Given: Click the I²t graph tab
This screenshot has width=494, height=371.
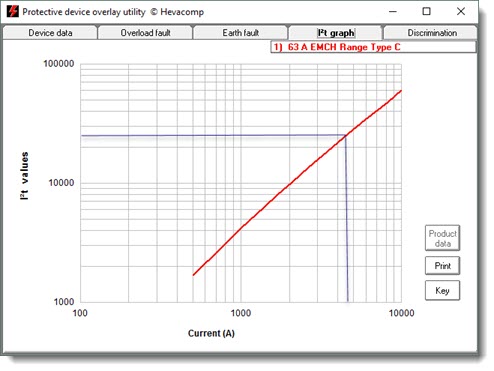Looking at the screenshot, I should pos(336,33).
